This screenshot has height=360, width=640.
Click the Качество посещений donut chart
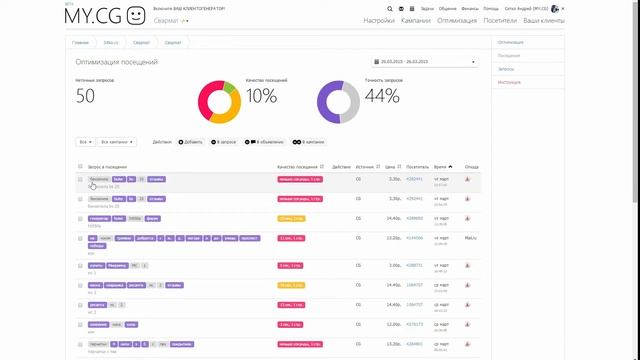(x=220, y=102)
